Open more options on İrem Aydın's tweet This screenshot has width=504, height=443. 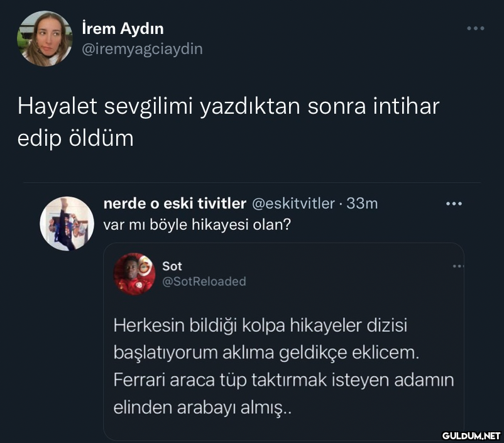[475, 28]
